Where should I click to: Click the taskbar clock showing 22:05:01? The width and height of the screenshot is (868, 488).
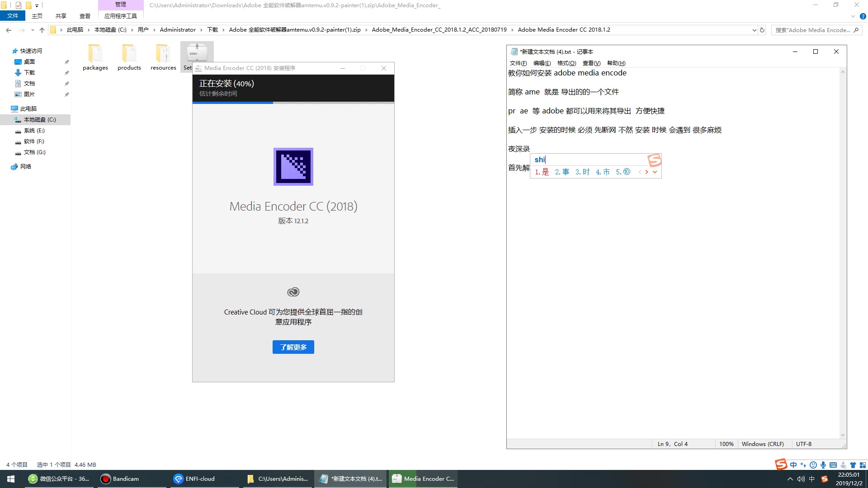[849, 479]
